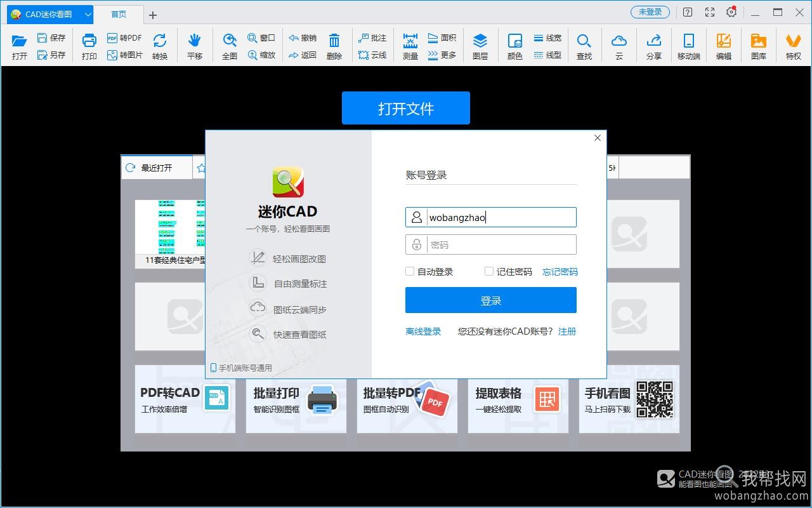Click the 编辑 edit icon
The width and height of the screenshot is (812, 508).
(x=724, y=41)
